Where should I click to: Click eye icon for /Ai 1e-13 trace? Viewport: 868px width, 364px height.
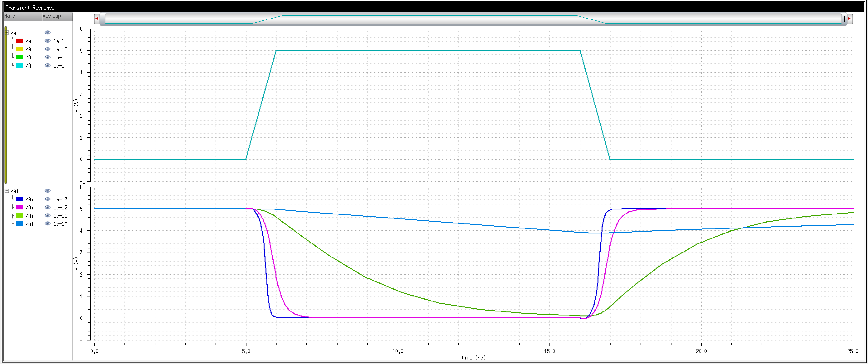(x=48, y=199)
